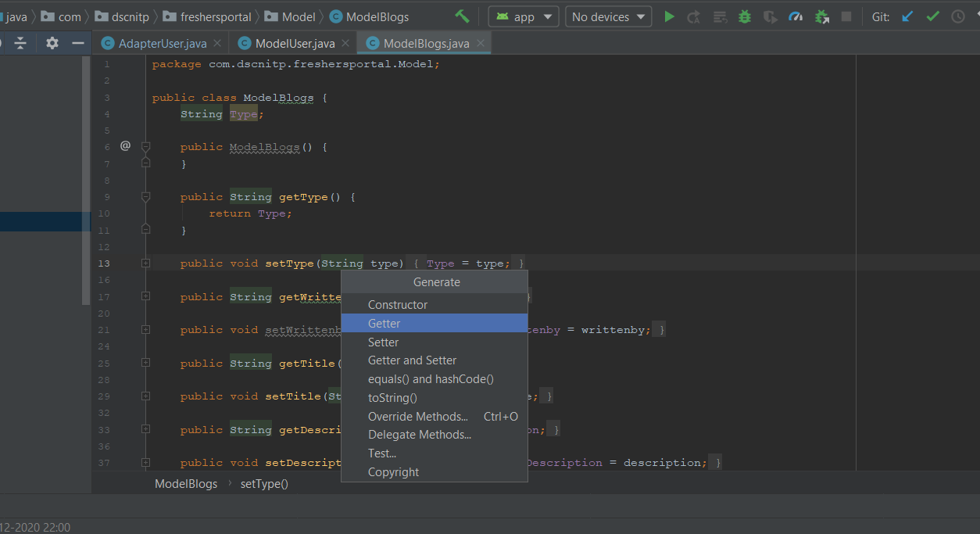Expand the folded setType method at line 13

coord(145,263)
